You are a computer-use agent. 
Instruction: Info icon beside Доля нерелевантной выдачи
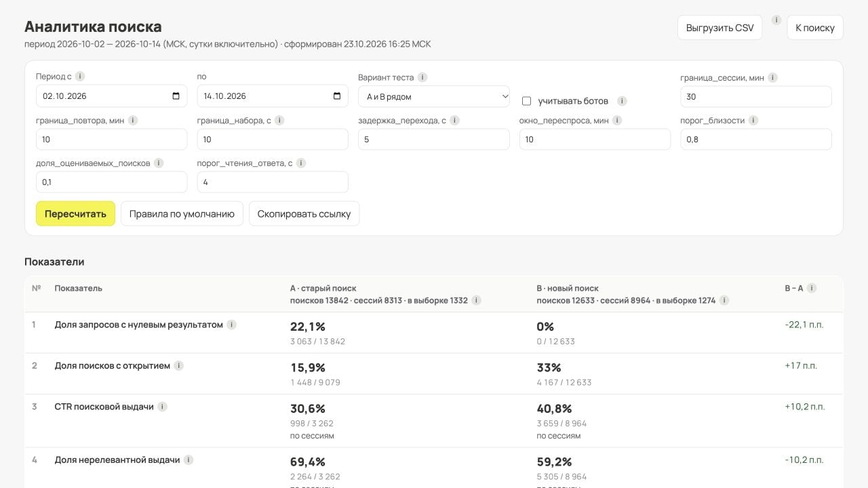tap(189, 460)
